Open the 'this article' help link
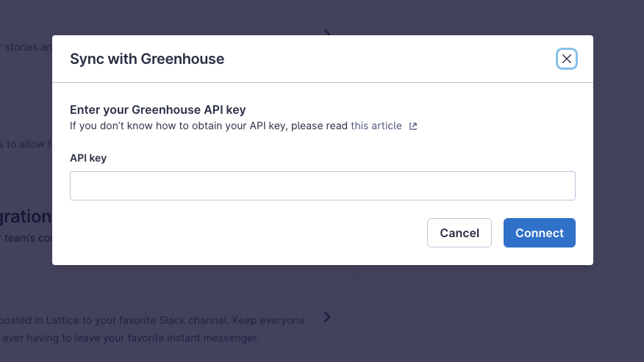This screenshot has height=362, width=644. (376, 126)
